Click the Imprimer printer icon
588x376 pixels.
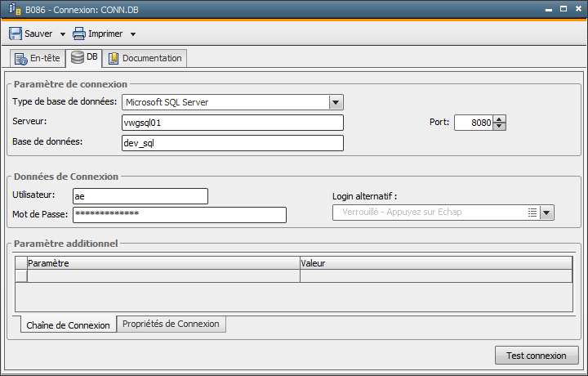click(78, 34)
